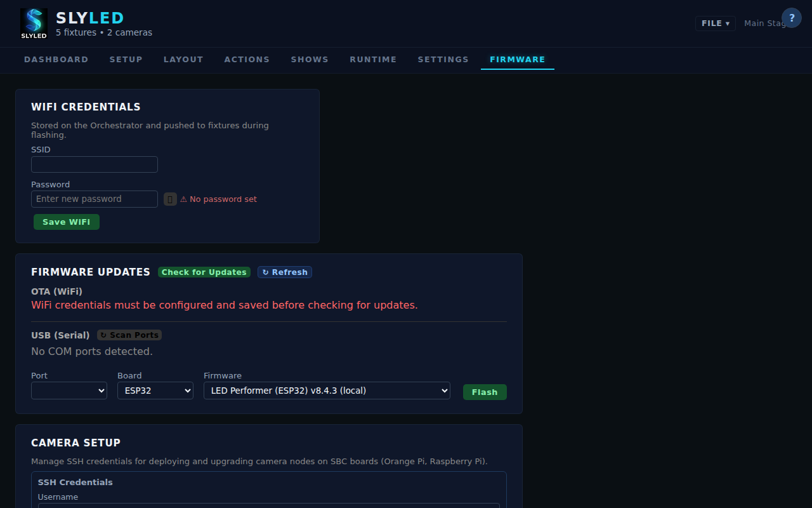This screenshot has height=508, width=812.
Task: Switch to the Dashboard tab
Action: [56, 60]
